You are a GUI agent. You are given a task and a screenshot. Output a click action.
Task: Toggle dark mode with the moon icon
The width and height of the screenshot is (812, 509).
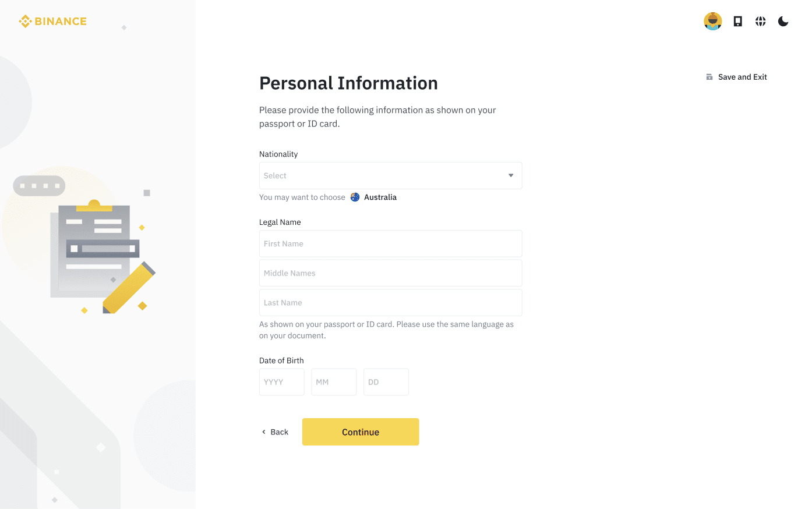click(x=783, y=22)
